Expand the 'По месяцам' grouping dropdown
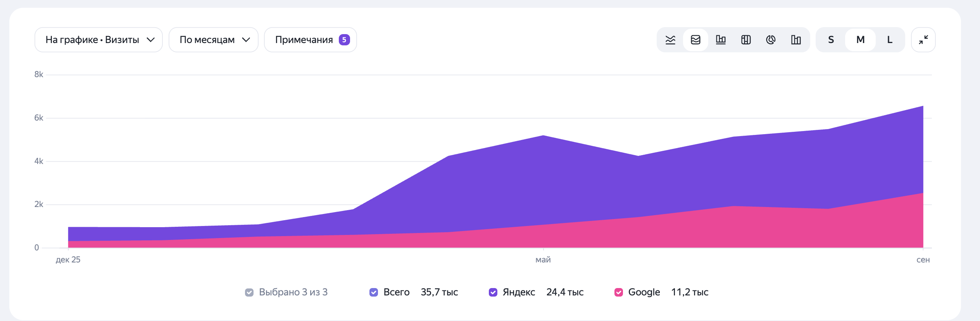The image size is (980, 321). tap(214, 40)
